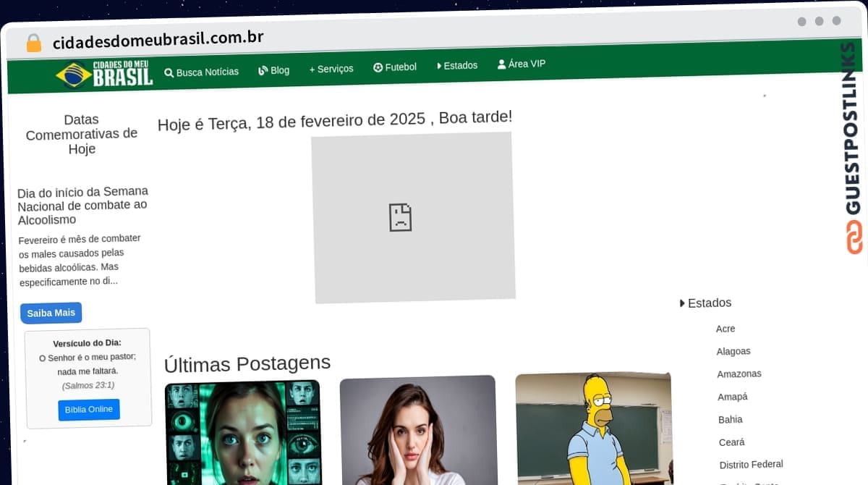
Task: Select Alagoas in the states list
Action: tap(733, 351)
